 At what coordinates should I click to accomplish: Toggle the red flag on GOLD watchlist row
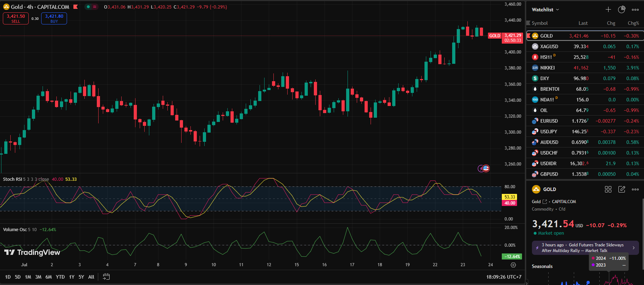pos(528,36)
